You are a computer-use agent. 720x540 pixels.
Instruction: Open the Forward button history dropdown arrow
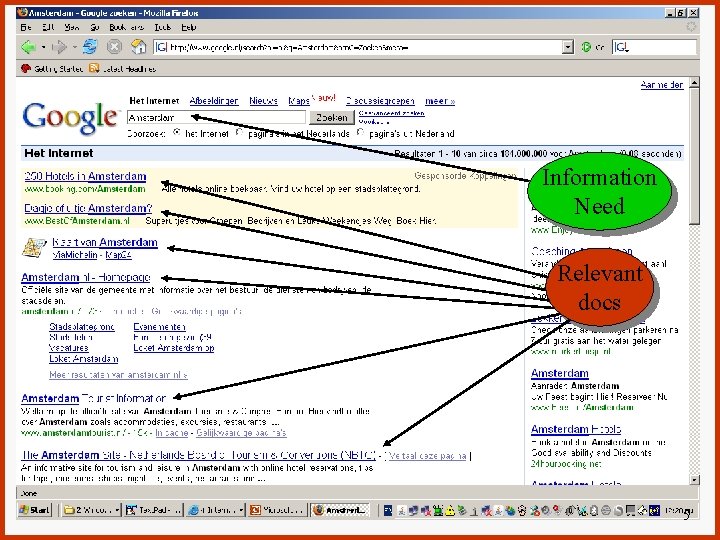tap(74, 47)
